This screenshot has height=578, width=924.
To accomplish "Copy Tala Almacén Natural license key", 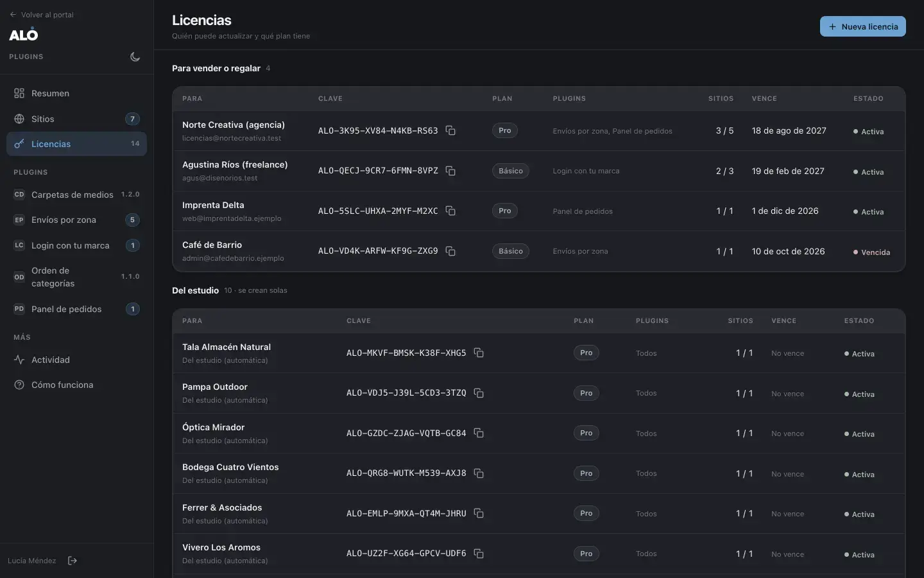I will tap(479, 353).
